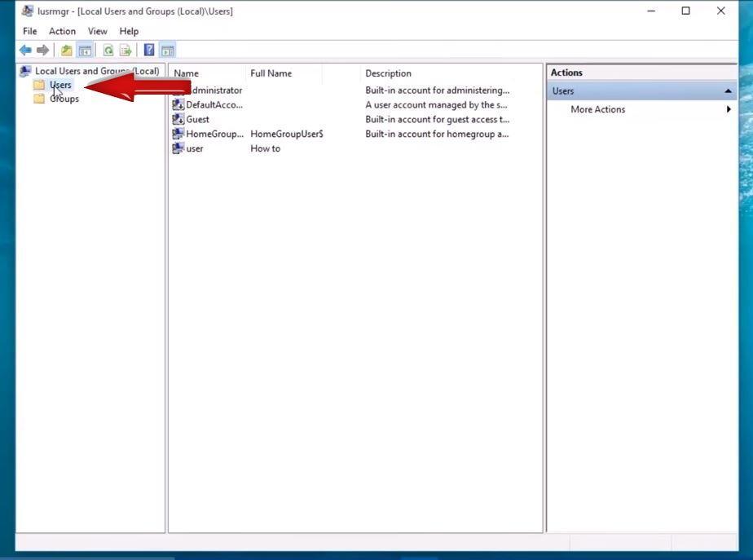Image resolution: width=753 pixels, height=560 pixels.
Task: Click the Forward navigation arrow
Action: (x=43, y=50)
